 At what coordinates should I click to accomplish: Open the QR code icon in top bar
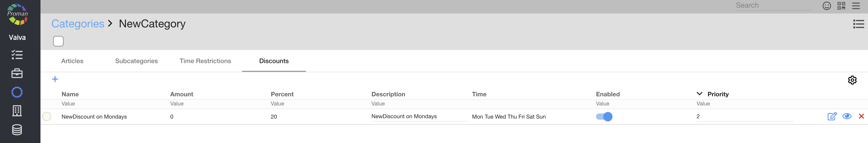[841, 6]
